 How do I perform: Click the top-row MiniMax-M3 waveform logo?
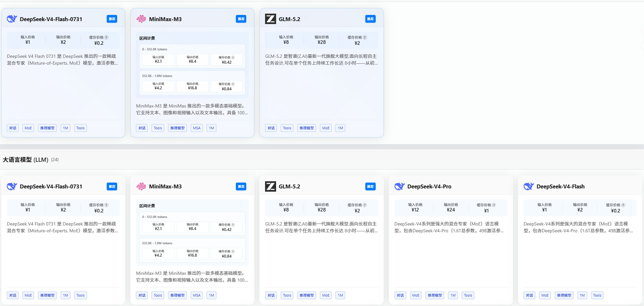coord(141,19)
